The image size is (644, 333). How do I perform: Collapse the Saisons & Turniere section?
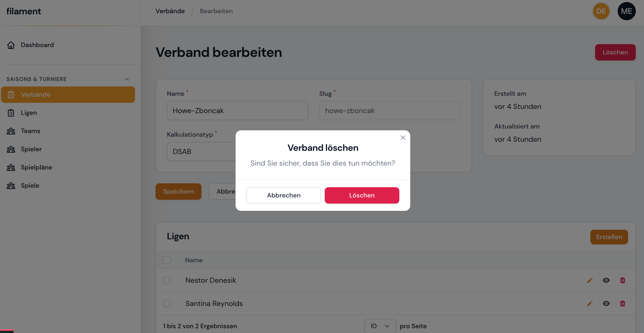point(127,79)
